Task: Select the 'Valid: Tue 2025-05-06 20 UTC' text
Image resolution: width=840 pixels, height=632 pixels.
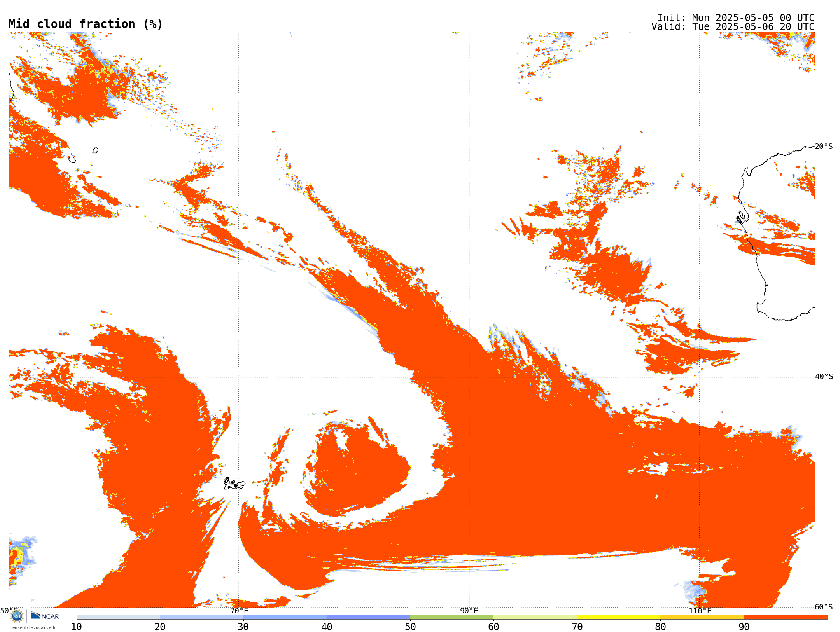Action: click(733, 27)
